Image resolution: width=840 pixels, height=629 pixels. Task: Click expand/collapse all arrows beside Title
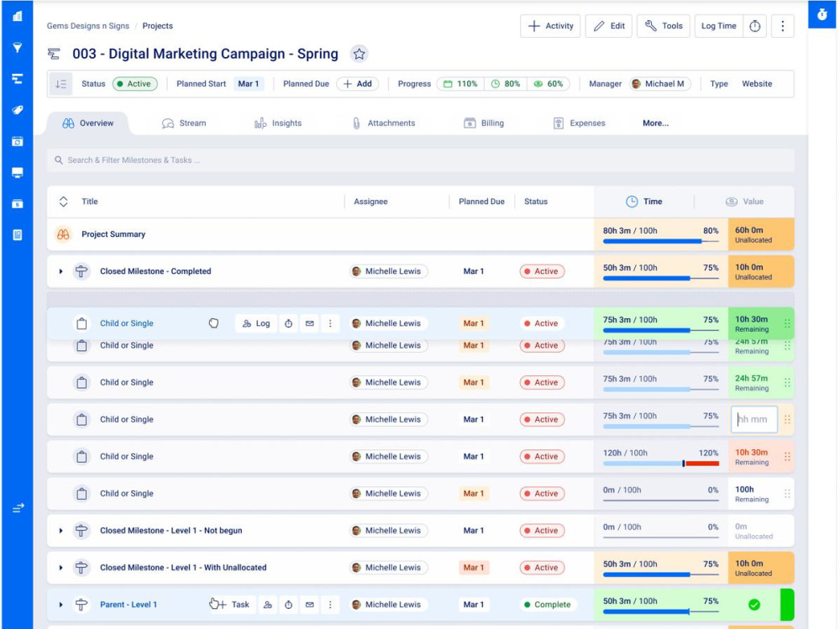[x=63, y=202]
